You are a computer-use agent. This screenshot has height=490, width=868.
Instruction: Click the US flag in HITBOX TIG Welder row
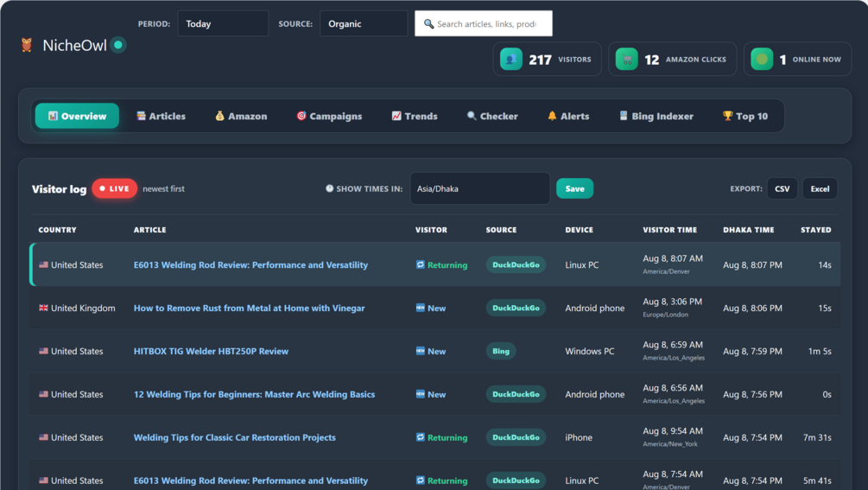click(43, 351)
